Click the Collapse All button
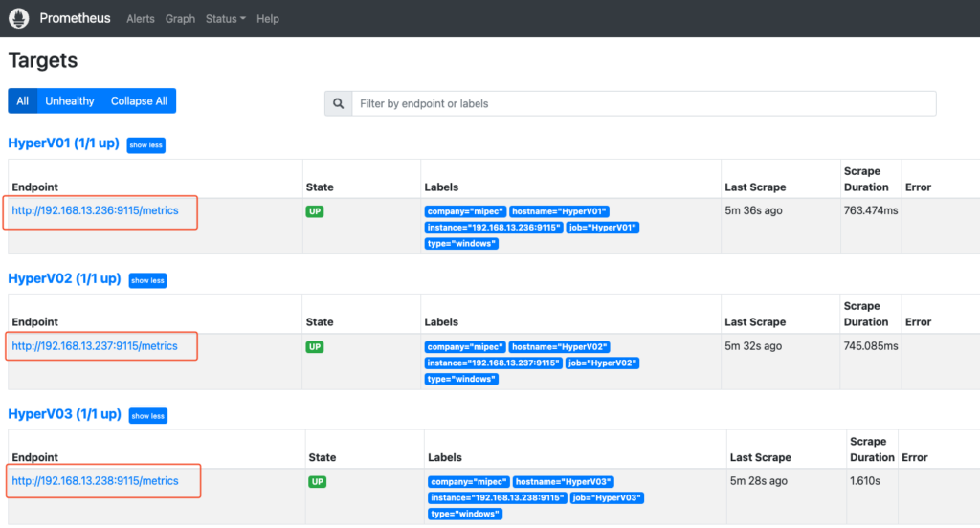The height and width of the screenshot is (528, 980). (x=139, y=101)
